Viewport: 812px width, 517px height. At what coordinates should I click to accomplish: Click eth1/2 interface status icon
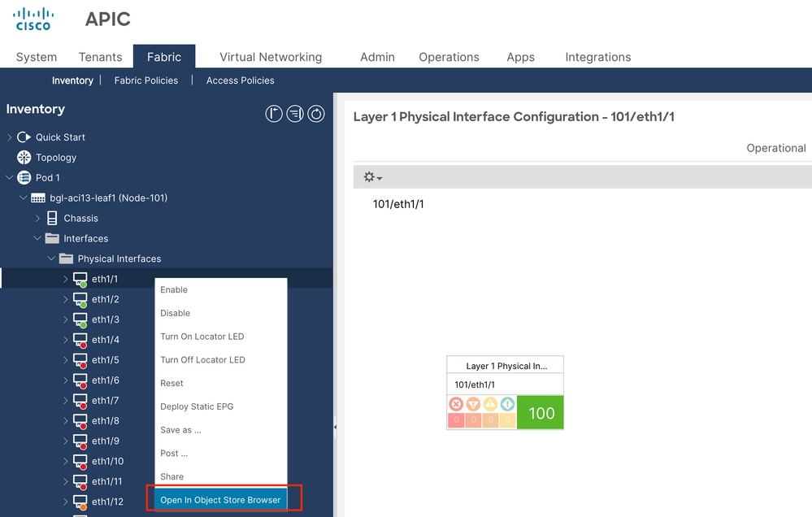(80, 299)
